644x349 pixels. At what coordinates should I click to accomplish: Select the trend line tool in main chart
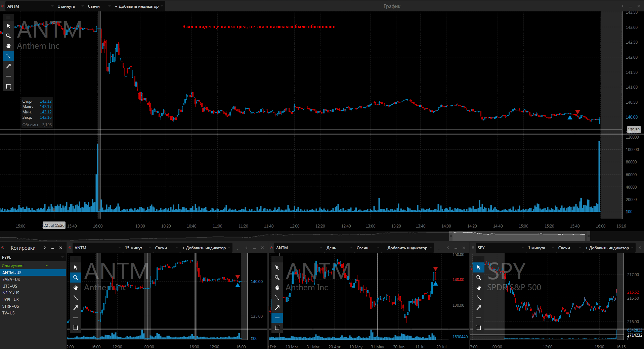coord(8,56)
